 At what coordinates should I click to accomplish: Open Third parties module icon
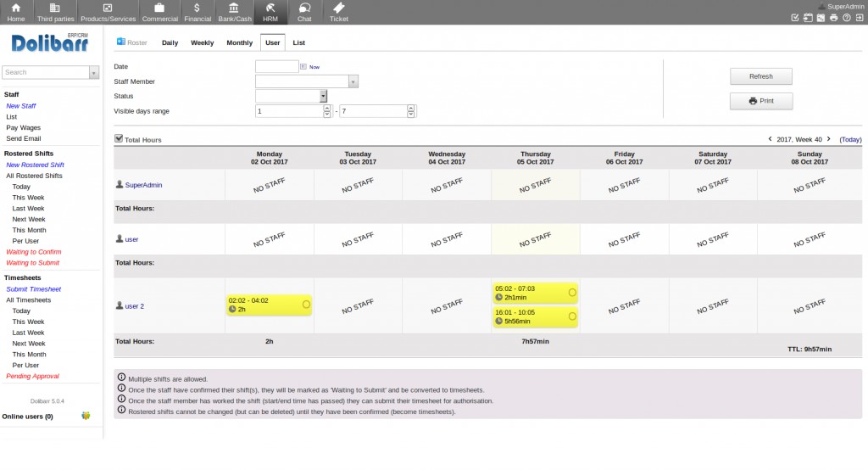[55, 8]
